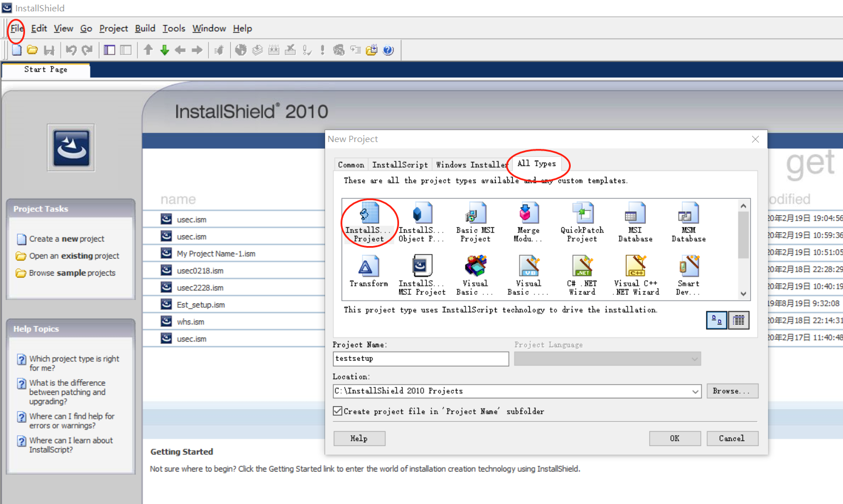Click the Back left-arrow toolbar icon

(180, 50)
